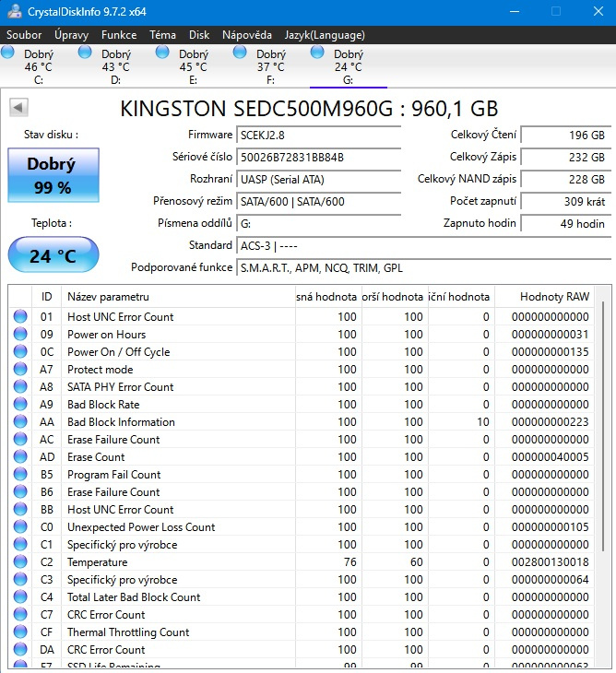Open the Téma menu
Screen dimensions: 616x673
(x=162, y=35)
